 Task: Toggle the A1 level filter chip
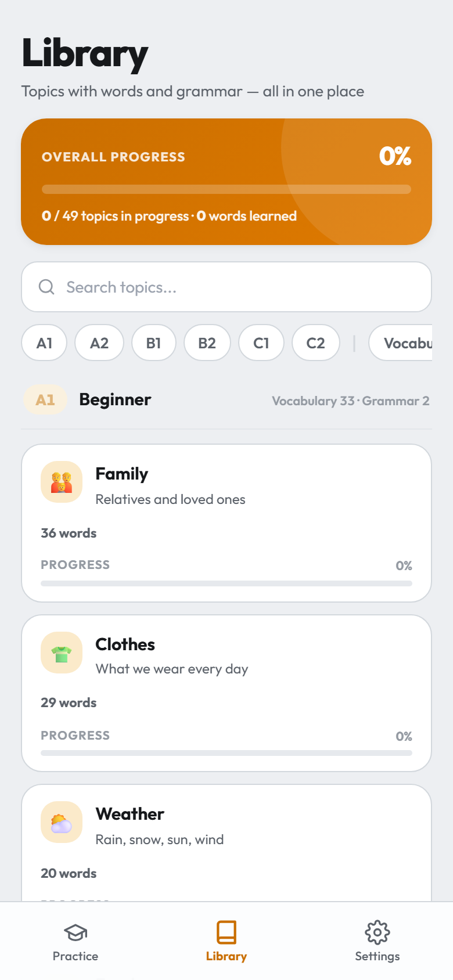(x=44, y=343)
